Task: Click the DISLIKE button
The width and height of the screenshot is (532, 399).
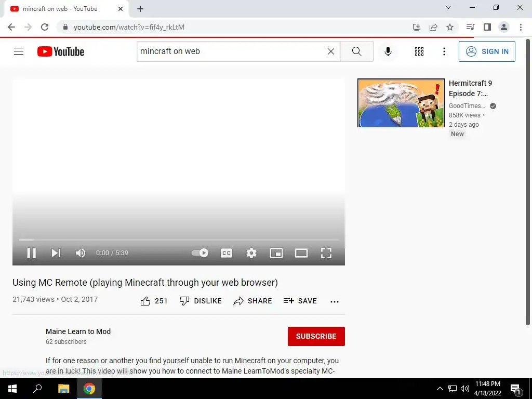Action: point(201,301)
